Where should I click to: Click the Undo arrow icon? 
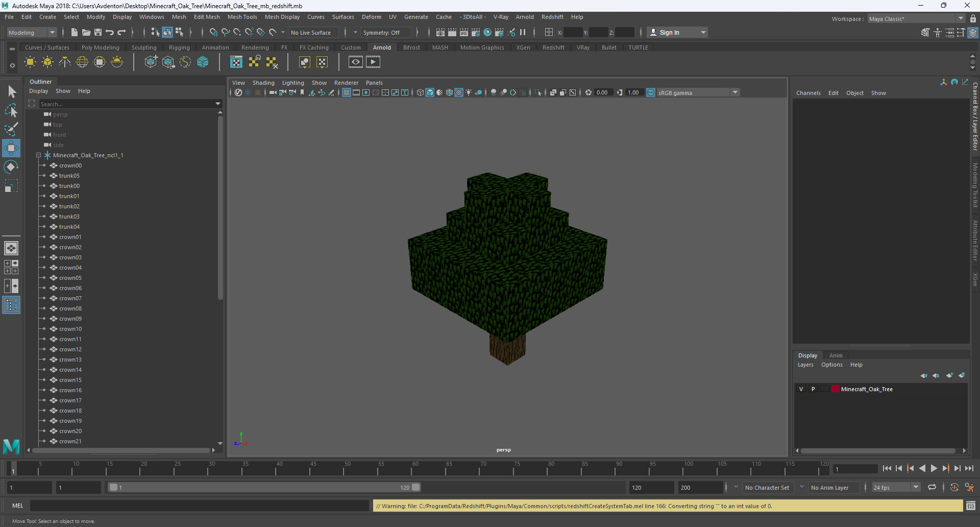[110, 33]
